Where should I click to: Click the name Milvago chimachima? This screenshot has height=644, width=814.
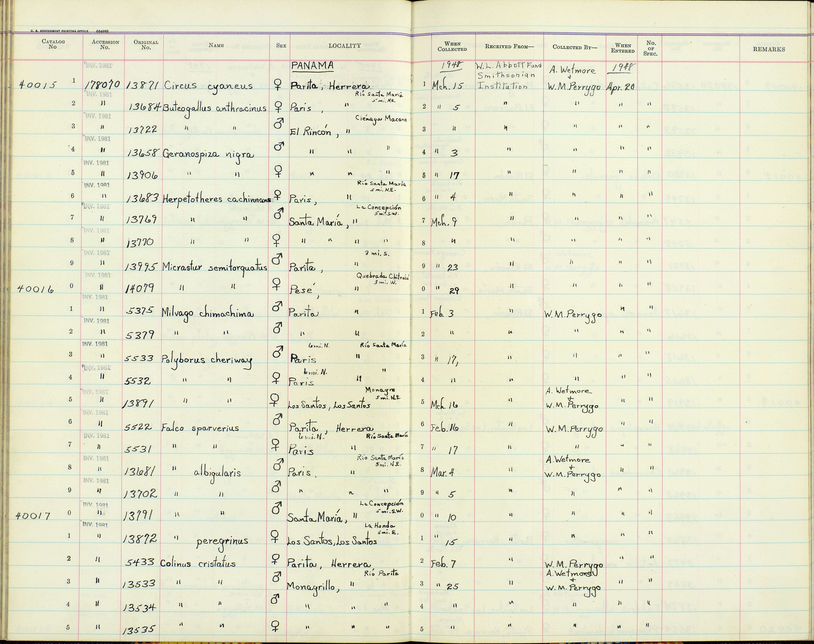click(207, 314)
